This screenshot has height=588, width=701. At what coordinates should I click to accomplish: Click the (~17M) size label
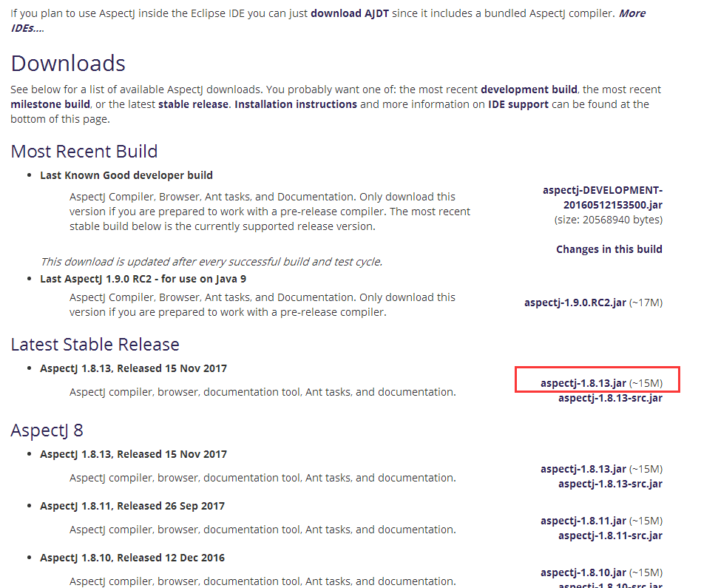click(646, 303)
